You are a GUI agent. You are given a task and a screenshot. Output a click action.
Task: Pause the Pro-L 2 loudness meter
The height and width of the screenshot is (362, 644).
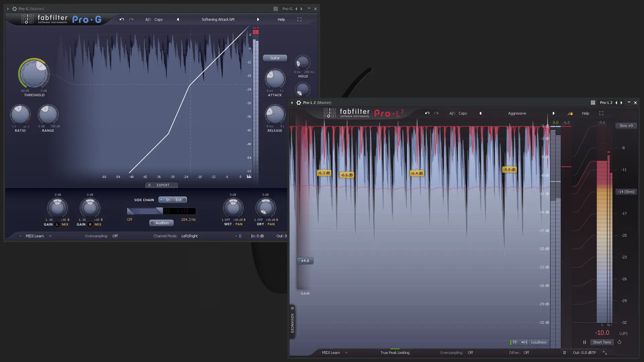584,342
